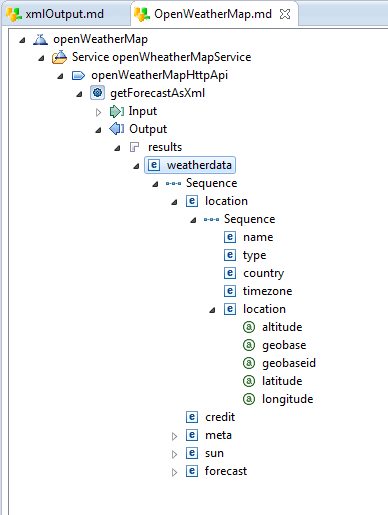Image resolution: width=388 pixels, height=515 pixels.
Task: Close the OpenWeatherMap.md editor tab
Action: (285, 14)
